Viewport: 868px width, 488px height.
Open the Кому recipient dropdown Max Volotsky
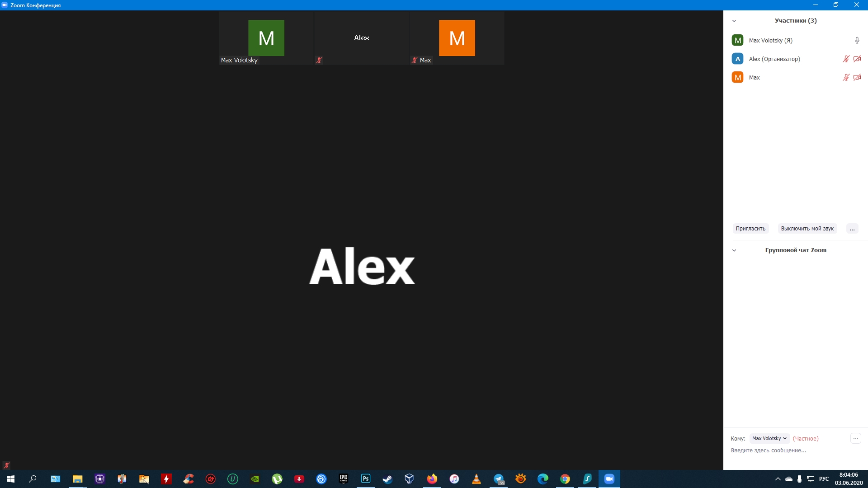[769, 438]
